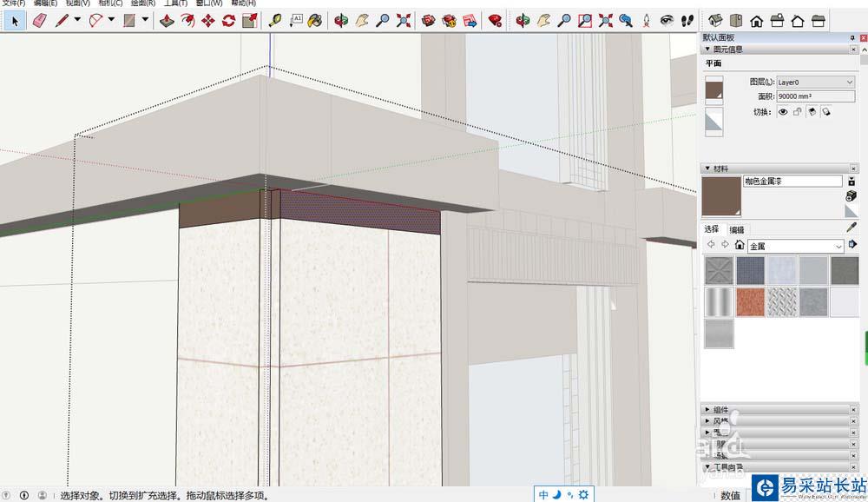Select the arrow Select tool
The width and height of the screenshot is (868, 502).
15,21
